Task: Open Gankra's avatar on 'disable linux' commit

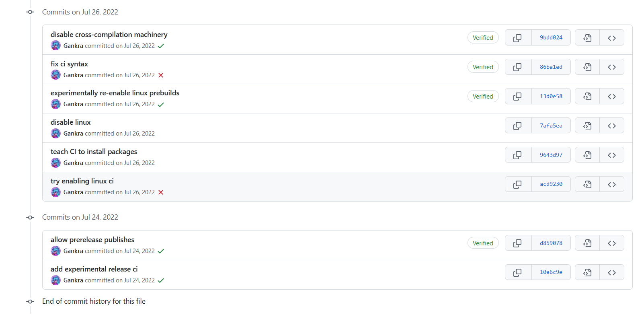Action: [x=55, y=133]
